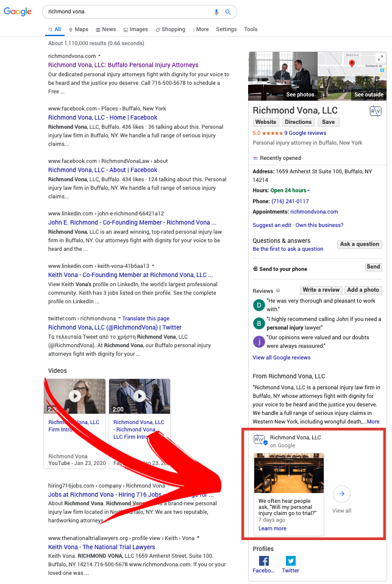
Task: Open search Tools
Action: point(251,29)
